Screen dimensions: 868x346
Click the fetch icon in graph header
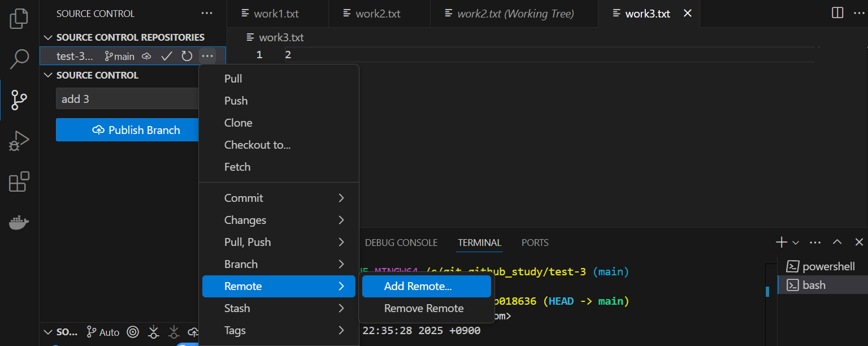(153, 332)
